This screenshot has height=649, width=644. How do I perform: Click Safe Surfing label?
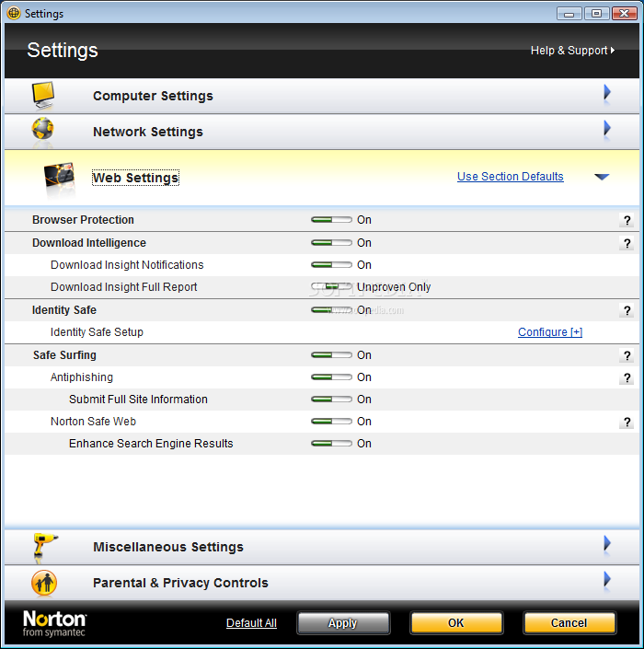pyautogui.click(x=64, y=355)
